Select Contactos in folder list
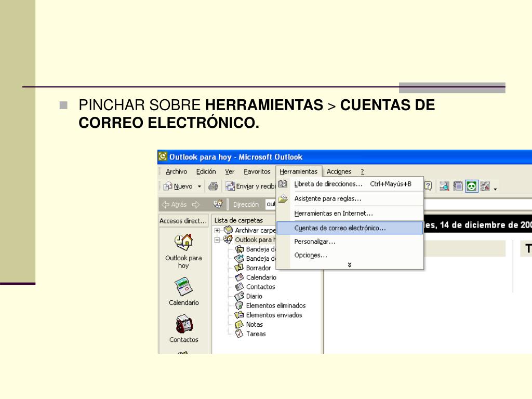 (261, 287)
